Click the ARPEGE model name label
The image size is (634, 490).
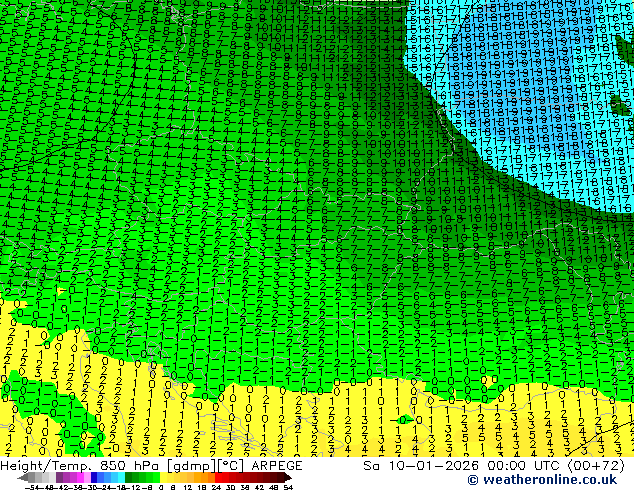coord(277,466)
